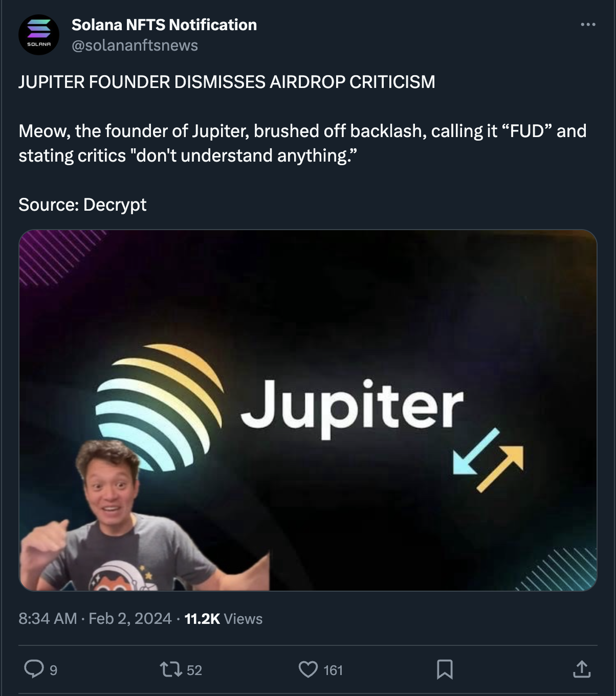Click the 11.2K Views count
Screen dimensions: 616x696
223,619
